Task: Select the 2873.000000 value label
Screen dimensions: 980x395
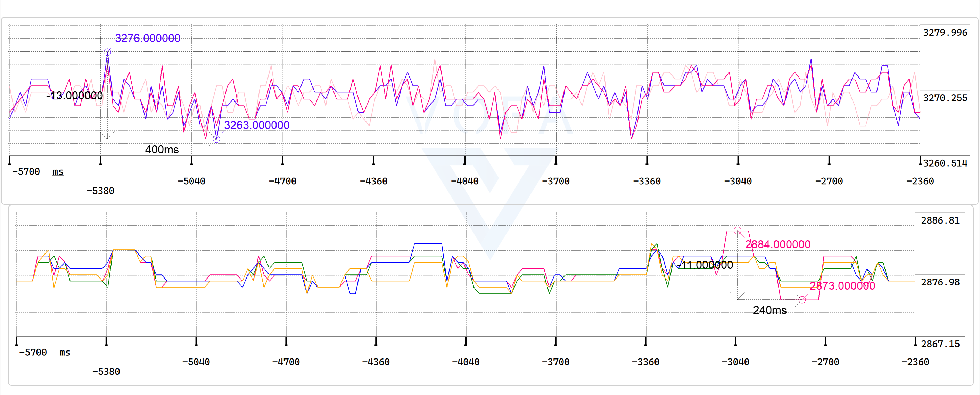Action: [842, 286]
